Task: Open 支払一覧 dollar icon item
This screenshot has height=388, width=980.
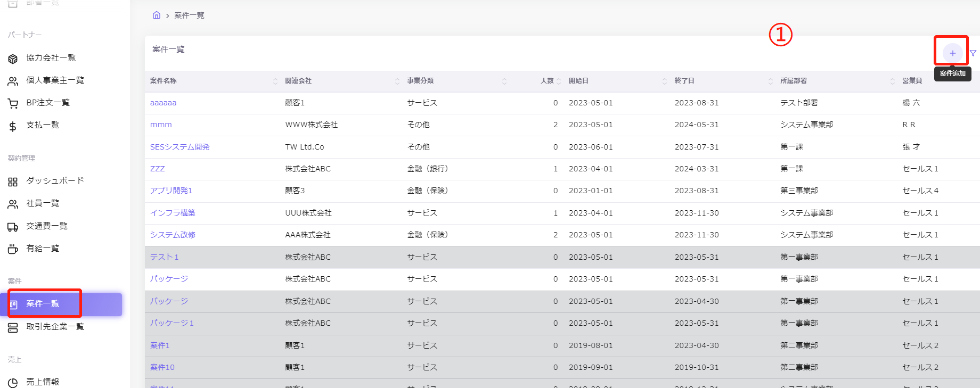Action: coord(13,126)
